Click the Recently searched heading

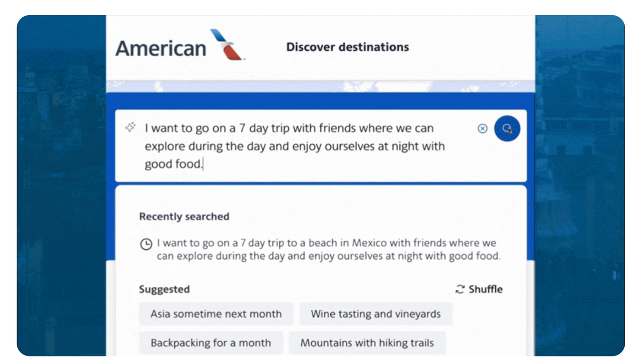click(x=184, y=217)
